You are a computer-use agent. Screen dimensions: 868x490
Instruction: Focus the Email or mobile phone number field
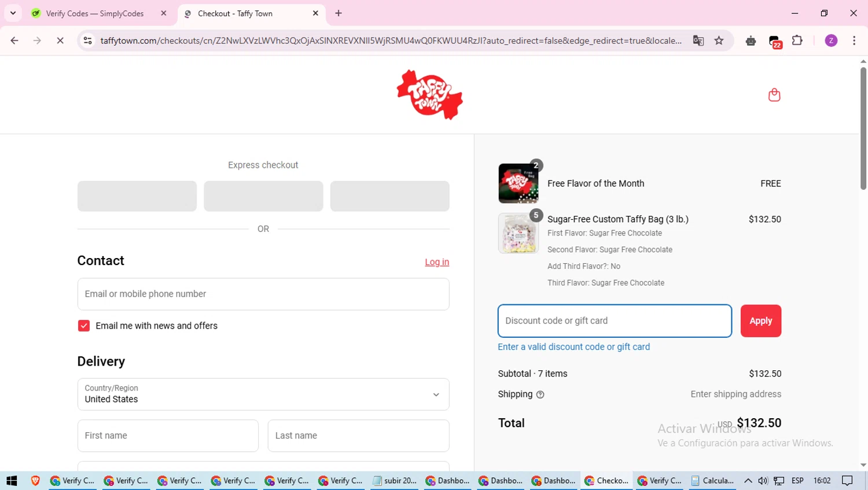pyautogui.click(x=263, y=294)
